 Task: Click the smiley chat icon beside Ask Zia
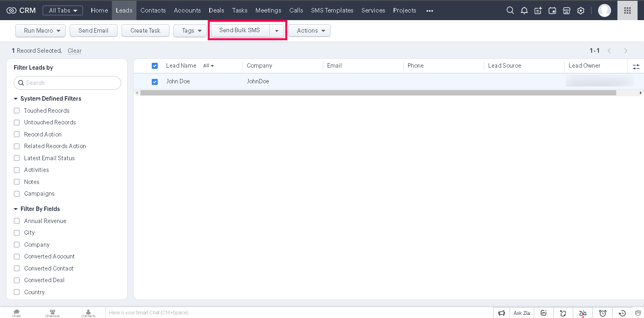(543, 313)
